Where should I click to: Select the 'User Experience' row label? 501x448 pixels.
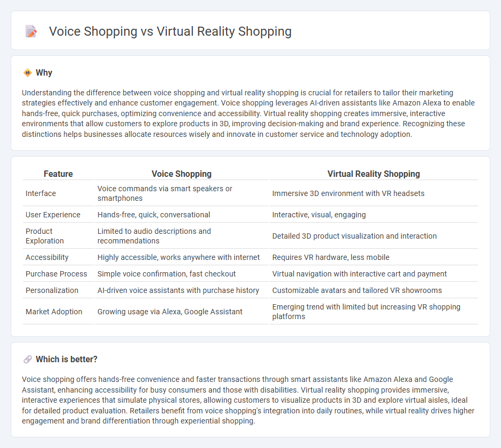pyautogui.click(x=53, y=215)
